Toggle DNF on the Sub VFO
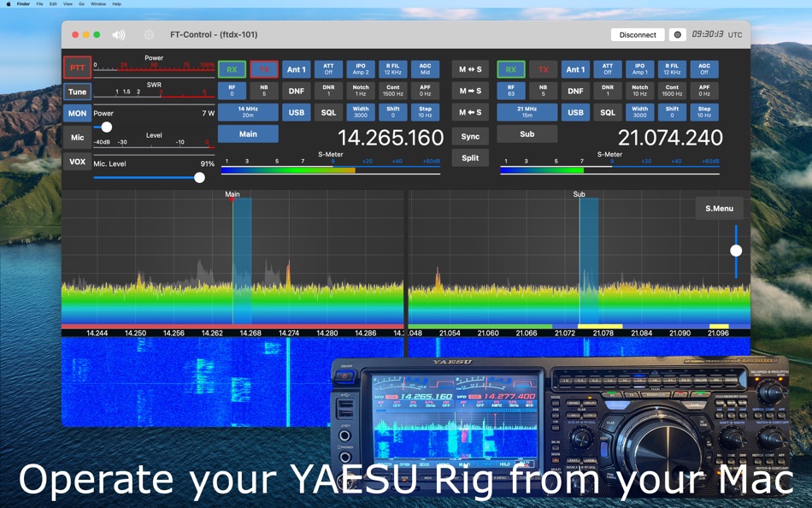Screen dimensions: 812x508 coord(575,91)
